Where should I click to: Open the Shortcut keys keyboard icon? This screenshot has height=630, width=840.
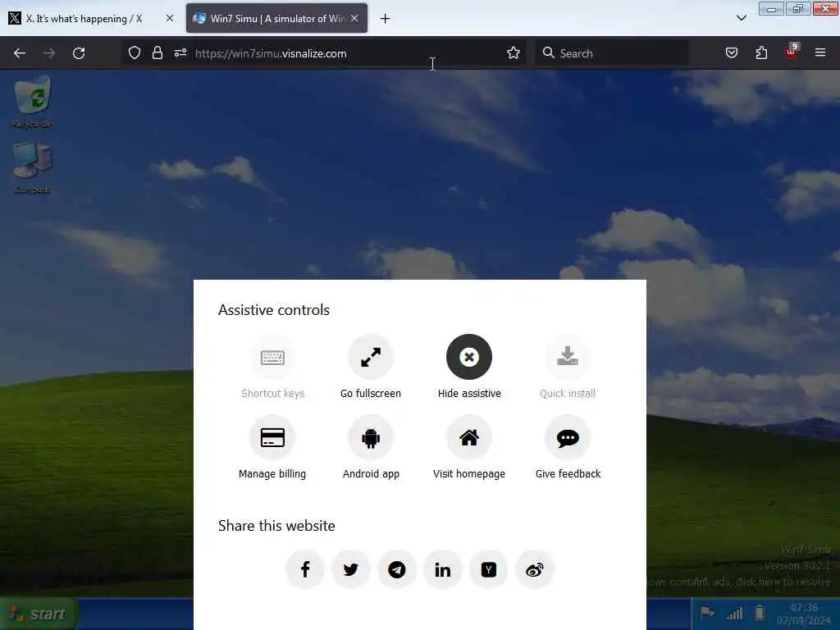(x=272, y=358)
